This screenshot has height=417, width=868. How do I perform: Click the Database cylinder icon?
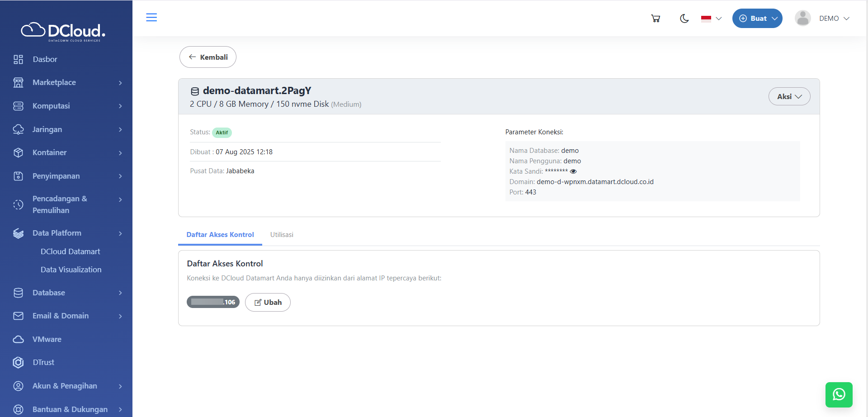tap(18, 293)
